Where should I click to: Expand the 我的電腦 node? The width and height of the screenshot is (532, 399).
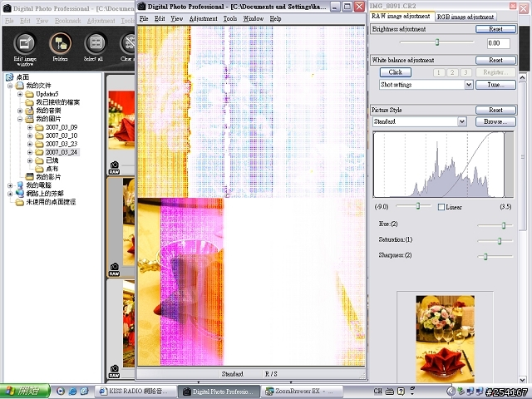[x=10, y=185]
